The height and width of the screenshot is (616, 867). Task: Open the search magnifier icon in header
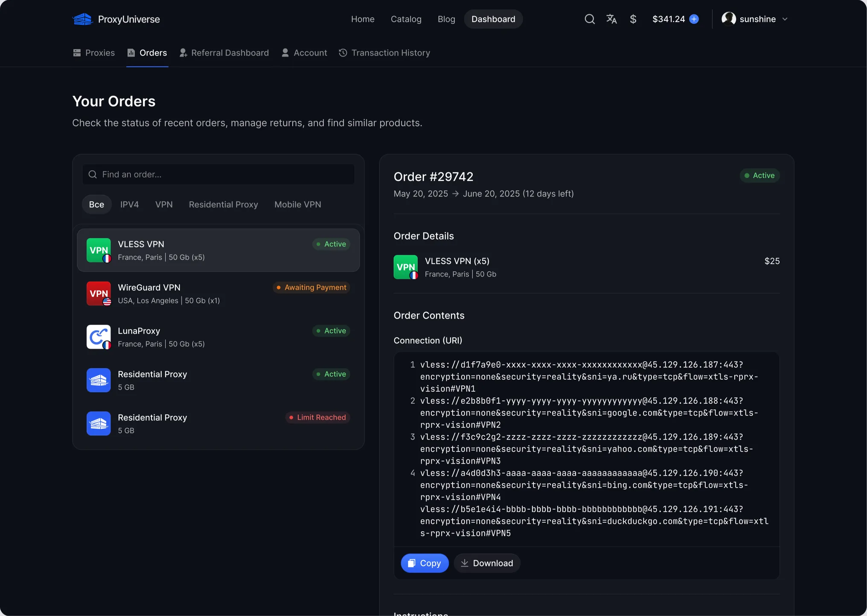click(589, 19)
